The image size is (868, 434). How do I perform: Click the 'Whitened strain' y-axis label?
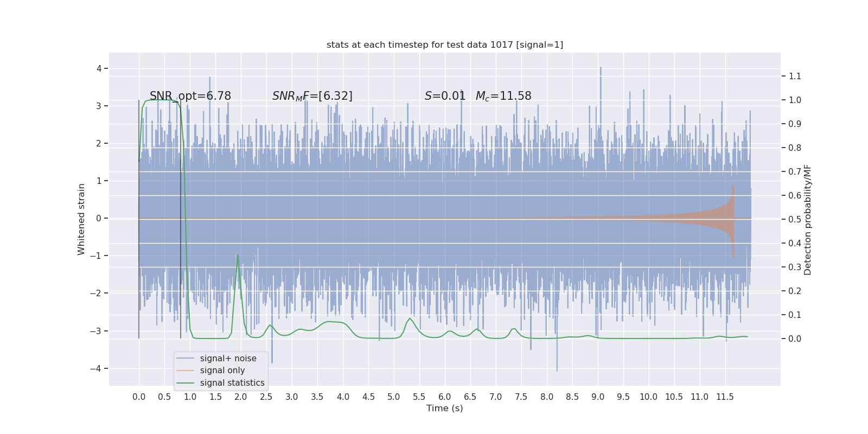click(x=81, y=219)
